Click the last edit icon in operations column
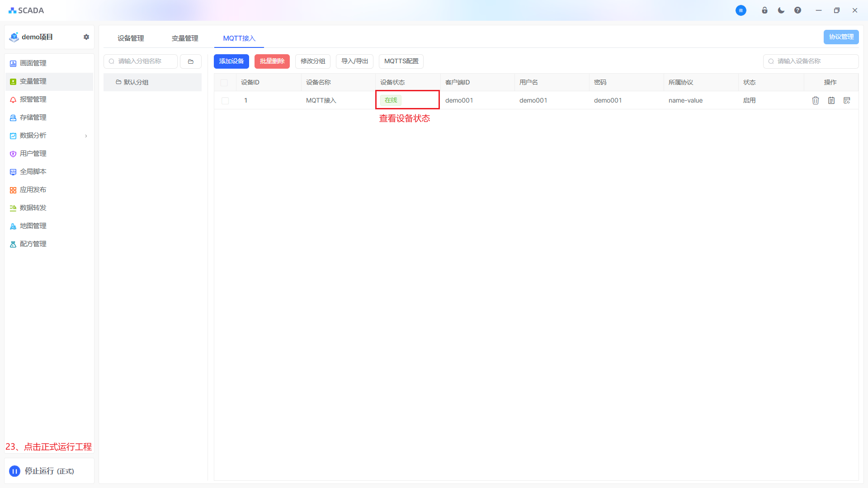This screenshot has width=868, height=488. pyautogui.click(x=847, y=100)
